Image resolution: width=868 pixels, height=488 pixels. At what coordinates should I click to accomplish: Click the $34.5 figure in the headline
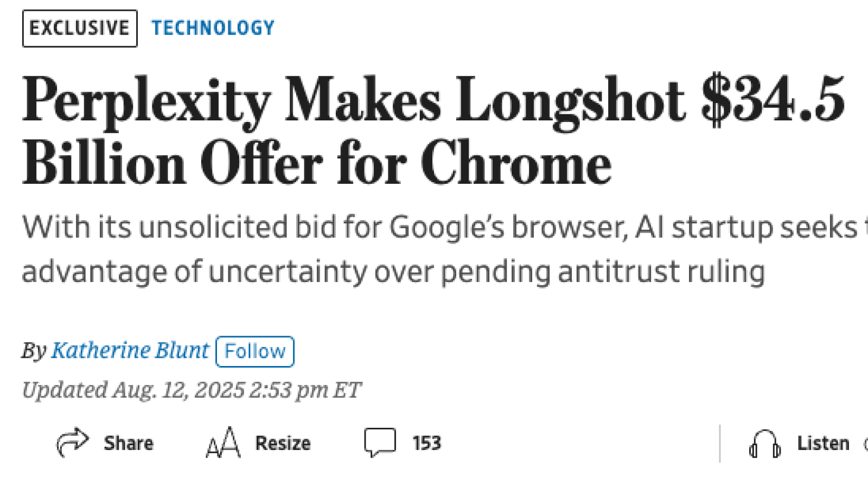[773, 99]
